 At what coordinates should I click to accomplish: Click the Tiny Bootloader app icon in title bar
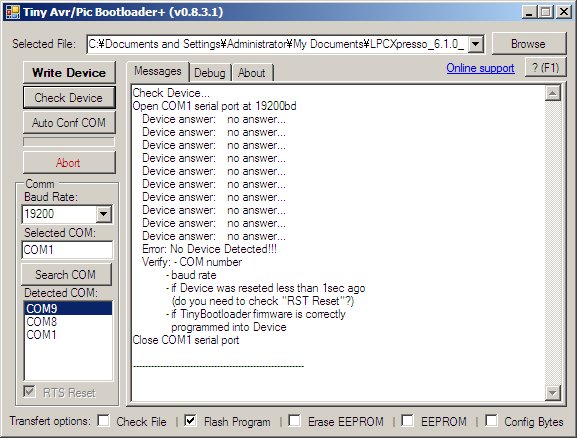(x=13, y=12)
